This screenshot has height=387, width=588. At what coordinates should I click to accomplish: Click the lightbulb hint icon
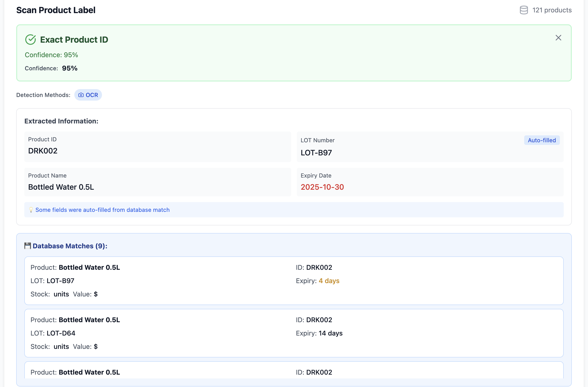pos(31,210)
